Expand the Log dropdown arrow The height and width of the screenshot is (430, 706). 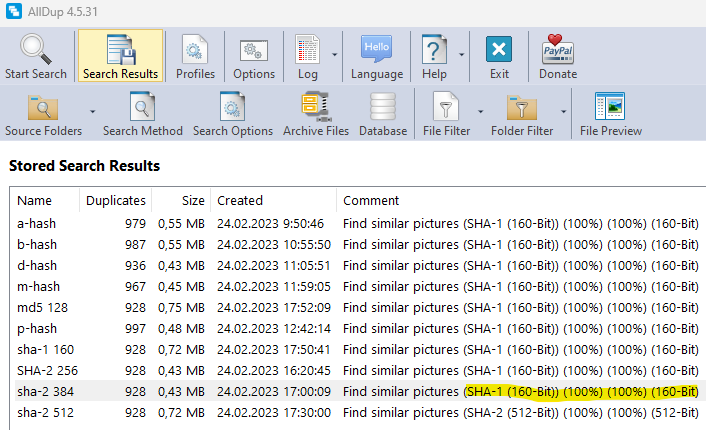(334, 56)
